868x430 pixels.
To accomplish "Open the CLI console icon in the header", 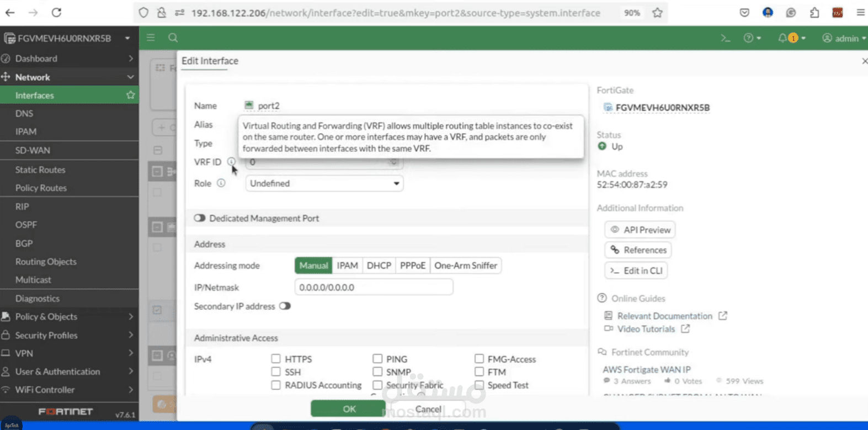I will pos(725,38).
